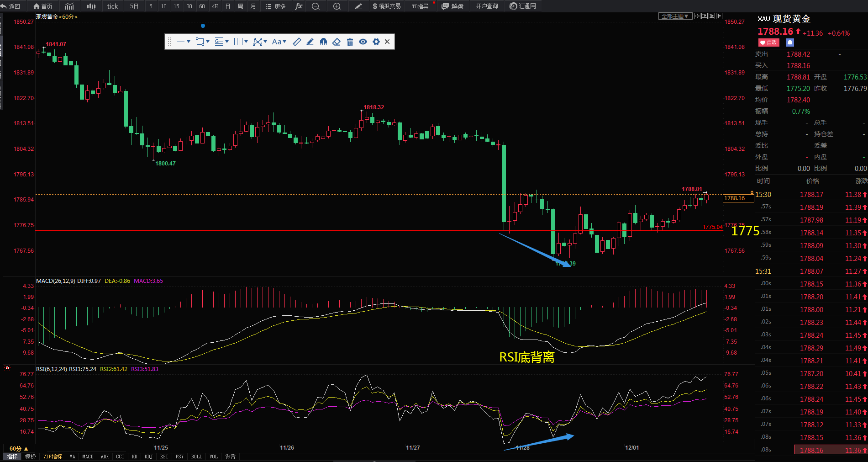Select the 4H timeframe in top bar
This screenshot has width=868, height=462.
click(x=215, y=6)
